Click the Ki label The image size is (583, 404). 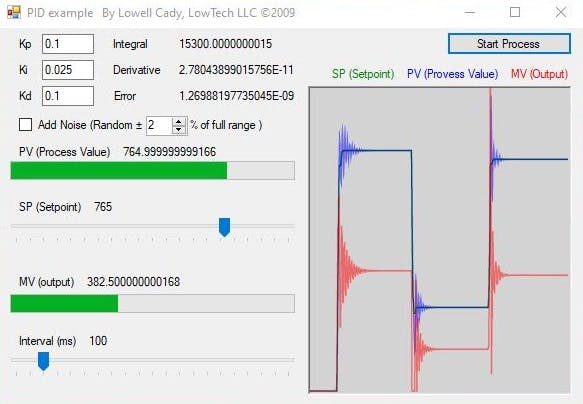point(23,70)
